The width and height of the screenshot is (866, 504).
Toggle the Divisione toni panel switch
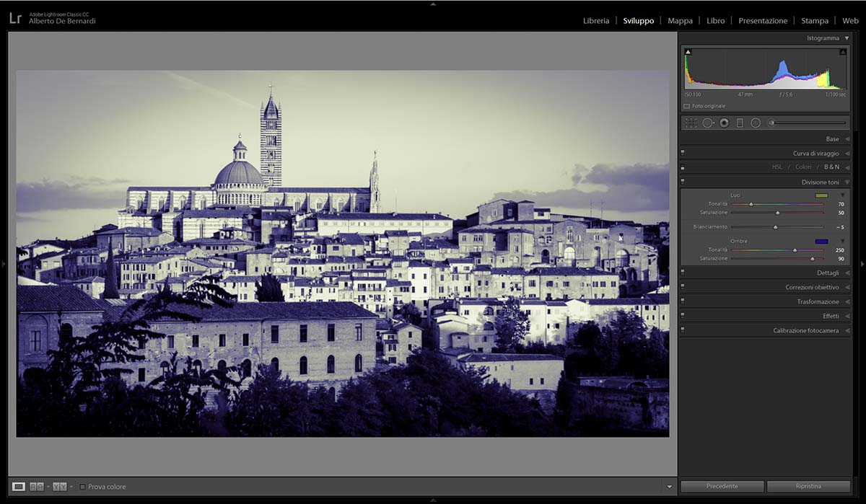683,182
